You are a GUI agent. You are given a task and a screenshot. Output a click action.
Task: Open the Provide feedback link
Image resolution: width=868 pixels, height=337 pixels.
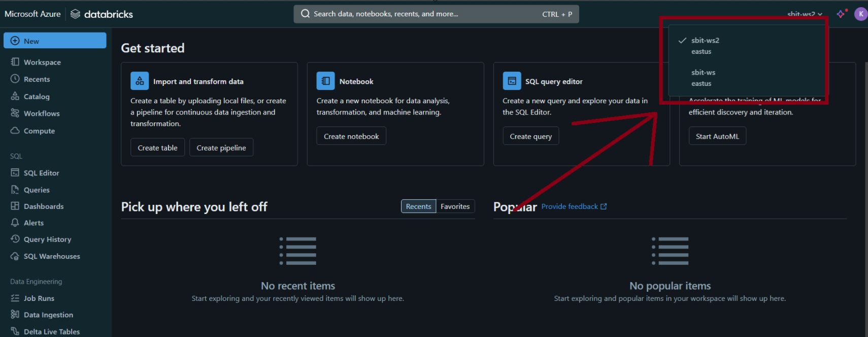pyautogui.click(x=570, y=206)
